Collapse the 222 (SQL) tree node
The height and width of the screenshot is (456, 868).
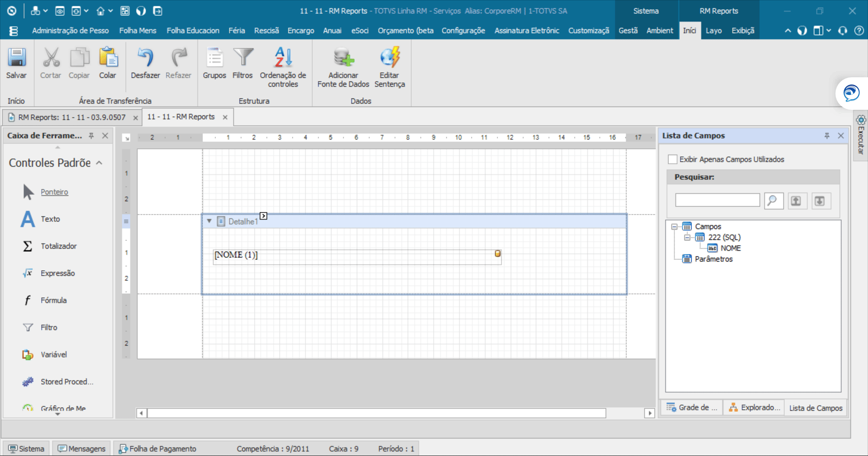686,237
